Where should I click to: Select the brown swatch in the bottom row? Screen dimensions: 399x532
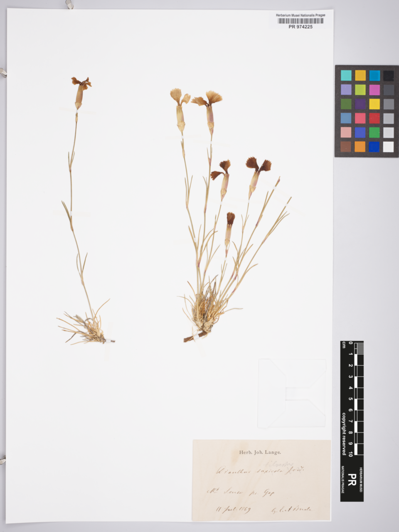pyautogui.click(x=346, y=147)
